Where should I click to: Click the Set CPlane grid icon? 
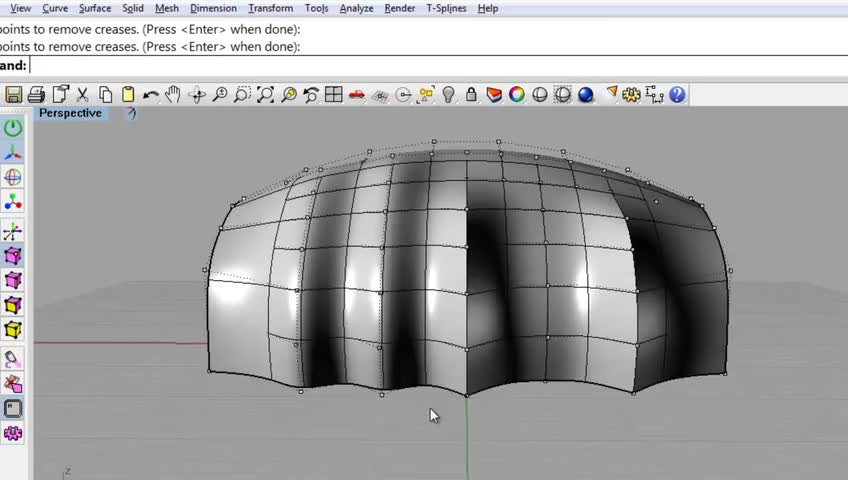point(380,96)
